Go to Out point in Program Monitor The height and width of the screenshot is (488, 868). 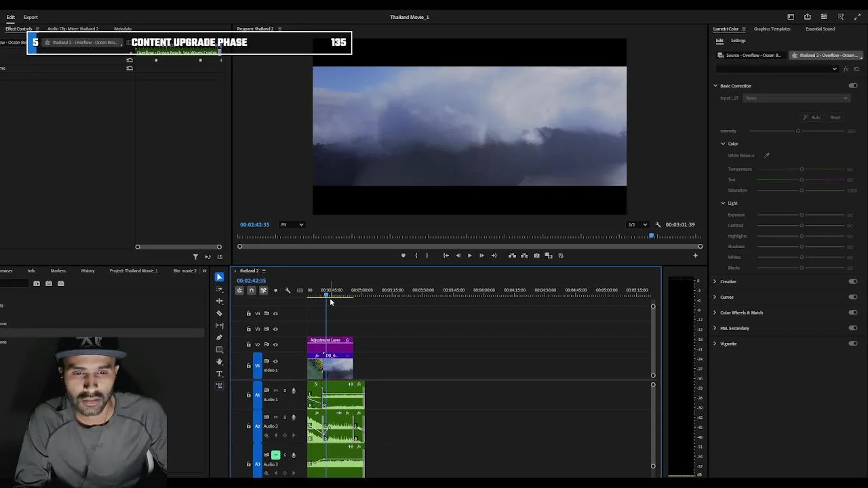[x=494, y=256]
